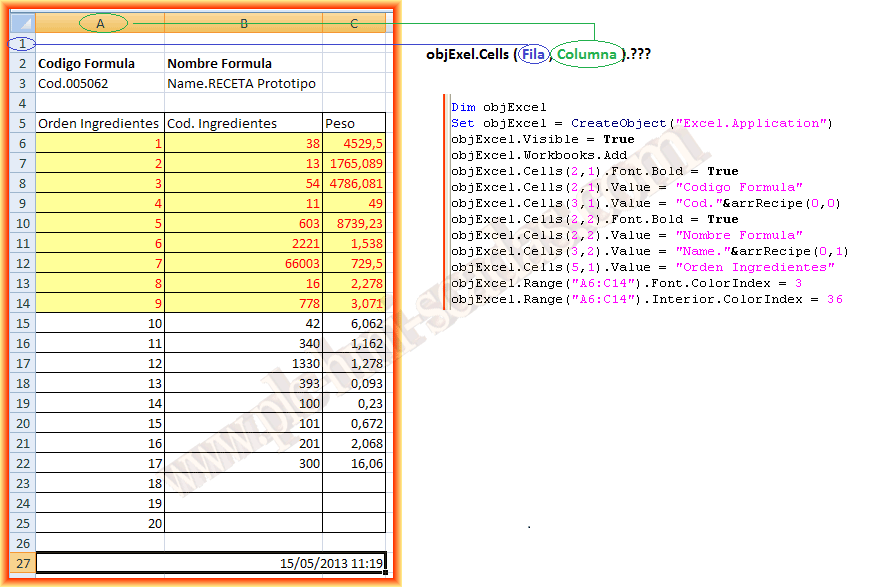Click the circled Columna label
This screenshot has width=884, height=587.
(587, 54)
